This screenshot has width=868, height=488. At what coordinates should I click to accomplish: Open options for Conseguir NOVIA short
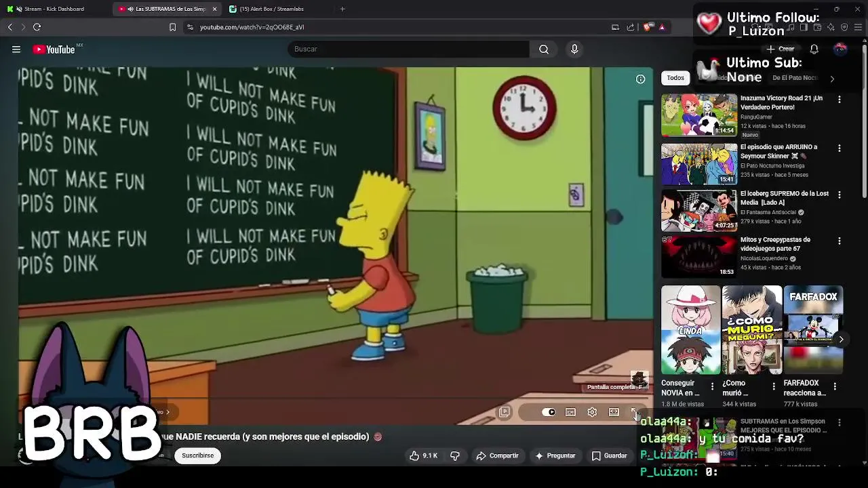[x=712, y=386]
